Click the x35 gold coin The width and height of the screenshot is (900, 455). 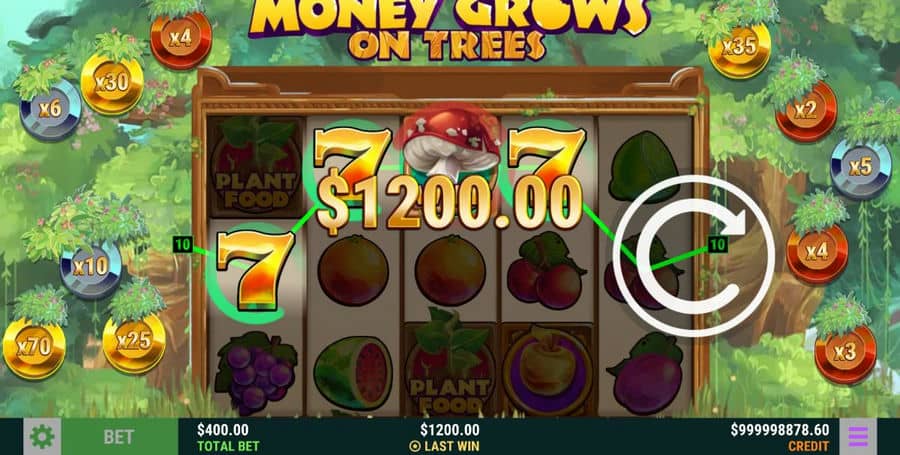739,48
